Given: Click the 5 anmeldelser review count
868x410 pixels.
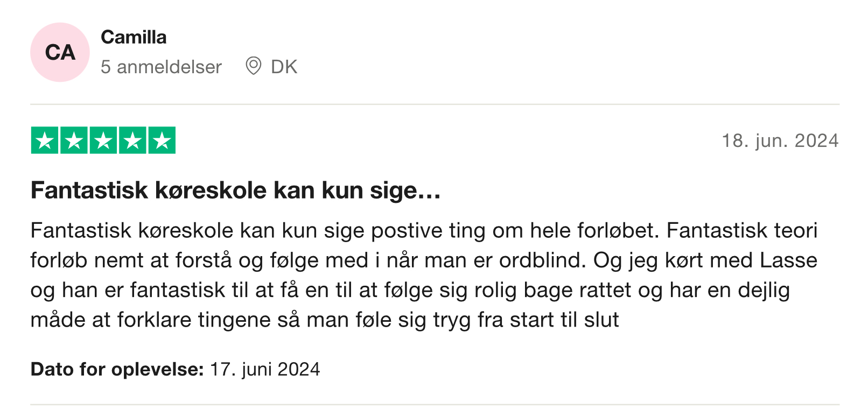Looking at the screenshot, I should [161, 67].
